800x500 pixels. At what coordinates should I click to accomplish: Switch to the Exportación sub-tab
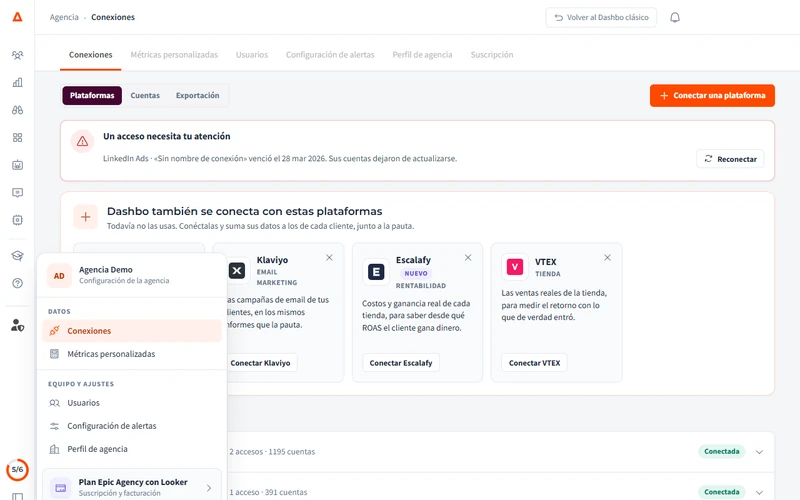point(197,95)
